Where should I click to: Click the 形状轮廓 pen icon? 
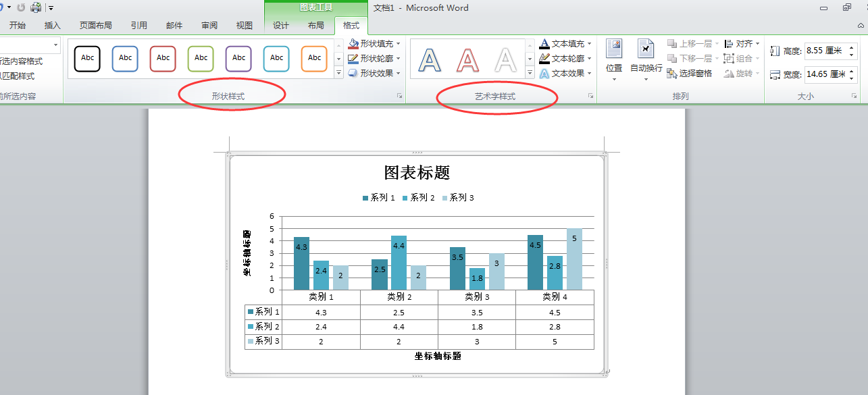353,58
